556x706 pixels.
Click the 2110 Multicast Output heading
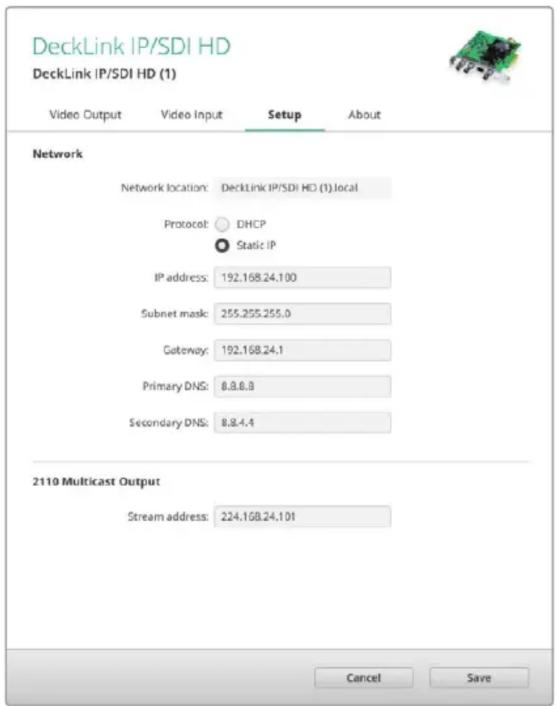pyautogui.click(x=96, y=482)
